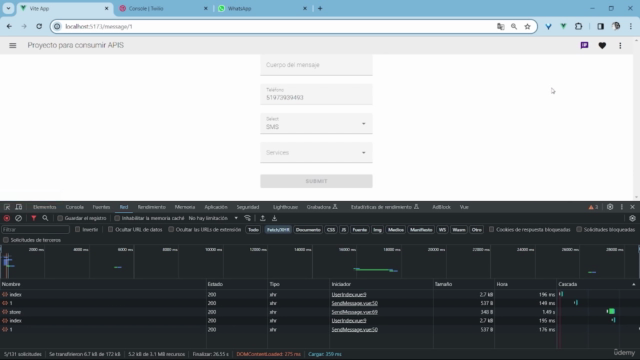Click the heart icon in app bar

coord(602,45)
